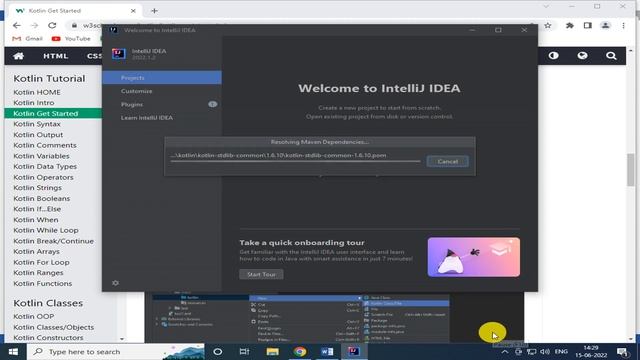Open the taskbar clock and date
This screenshot has width=640, height=360.
(x=591, y=351)
